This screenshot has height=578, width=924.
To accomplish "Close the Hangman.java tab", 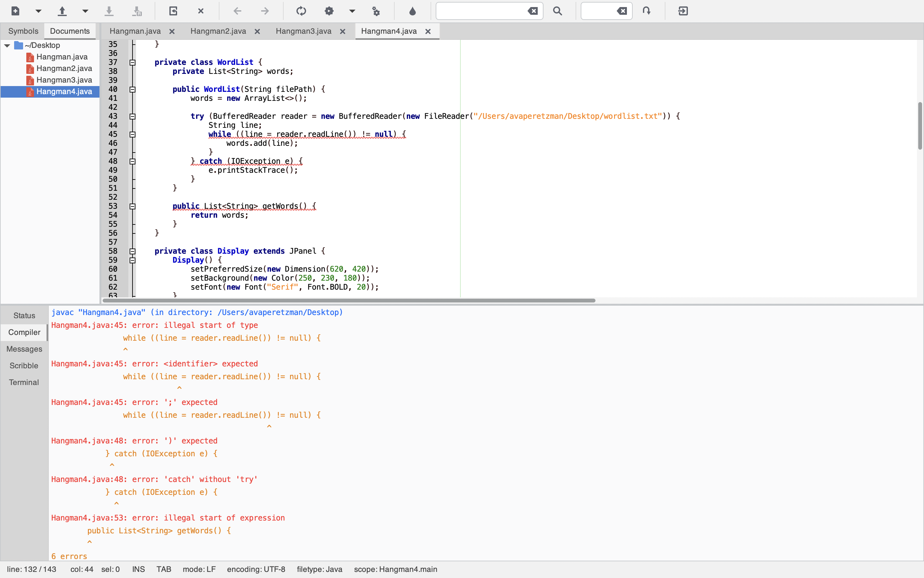I will pyautogui.click(x=172, y=31).
